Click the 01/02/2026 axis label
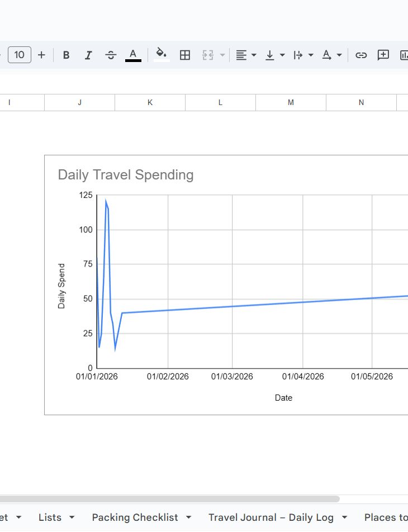Viewport: 408px width, 532px height. point(168,376)
